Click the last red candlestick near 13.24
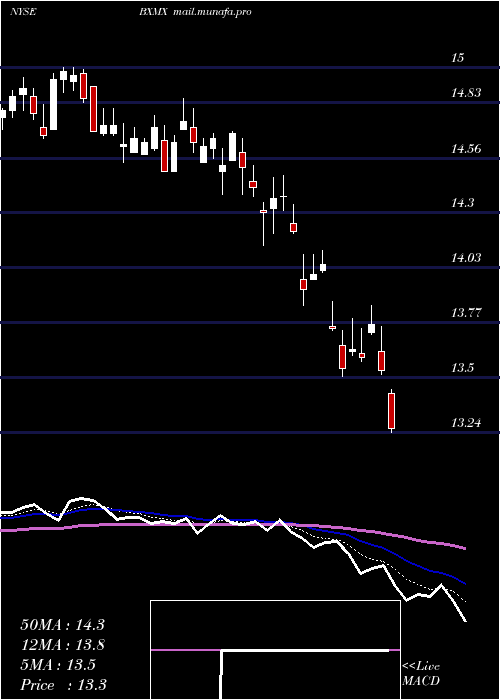Screen dimensions: 500x700 (392, 411)
